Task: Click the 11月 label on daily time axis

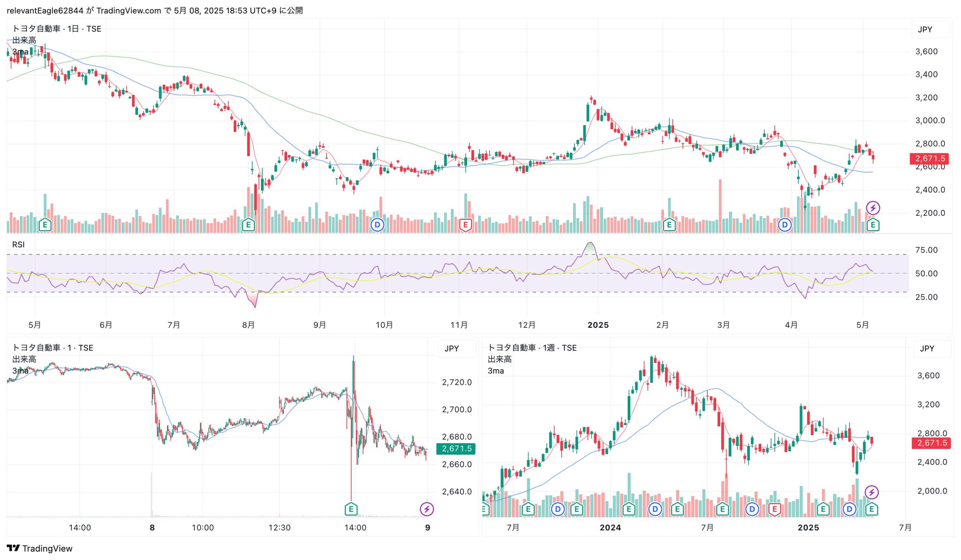Action: point(459,325)
